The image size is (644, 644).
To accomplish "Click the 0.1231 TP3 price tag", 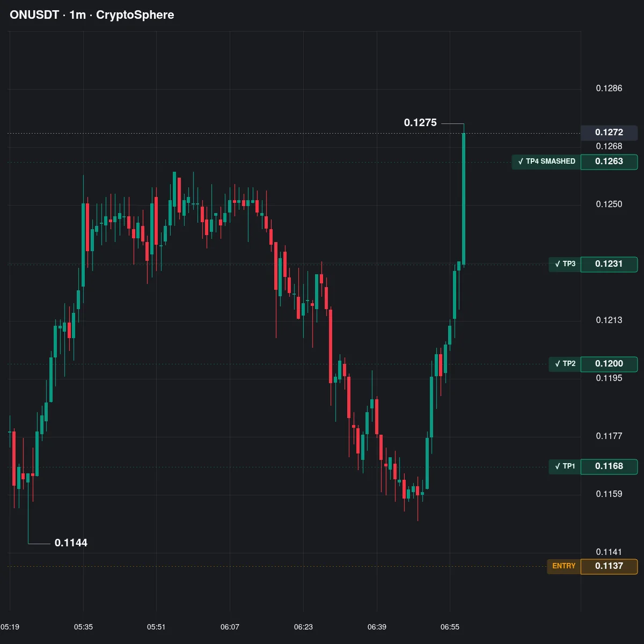I will (609, 264).
